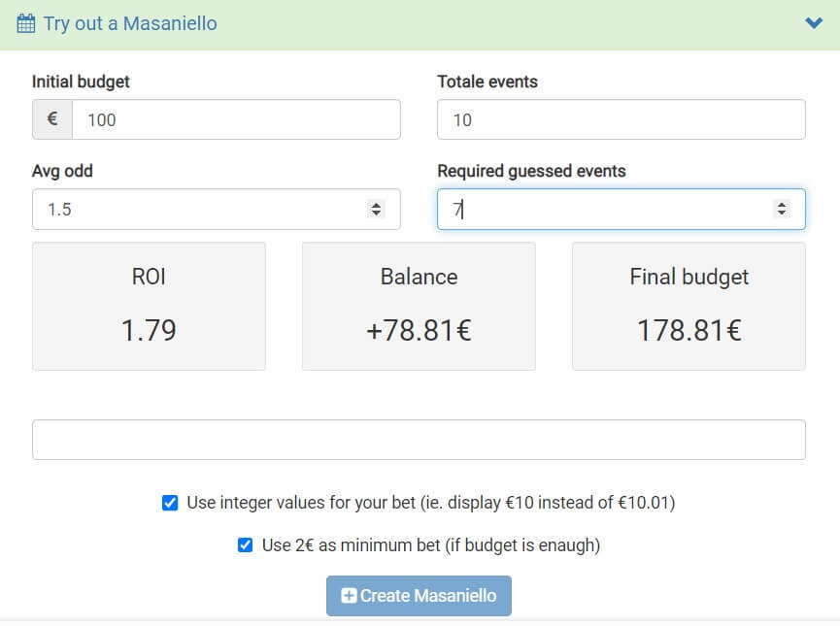
Task: Click the Initial budget label
Action: (81, 82)
